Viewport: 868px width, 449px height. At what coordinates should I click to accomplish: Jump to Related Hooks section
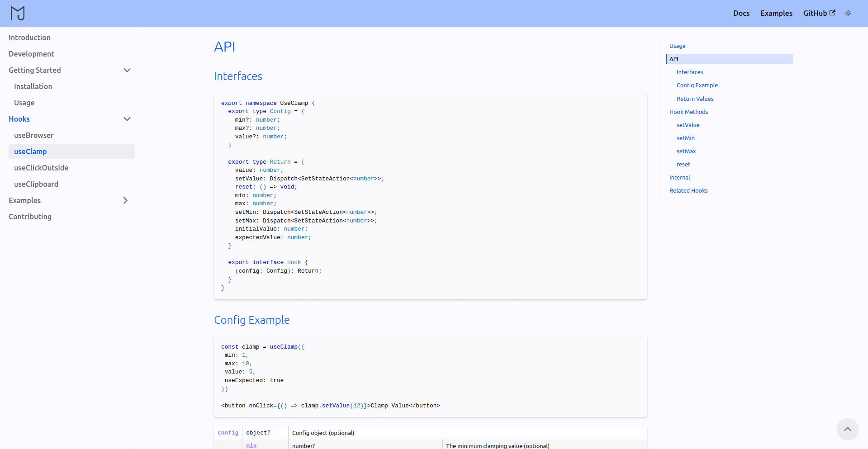pos(688,190)
